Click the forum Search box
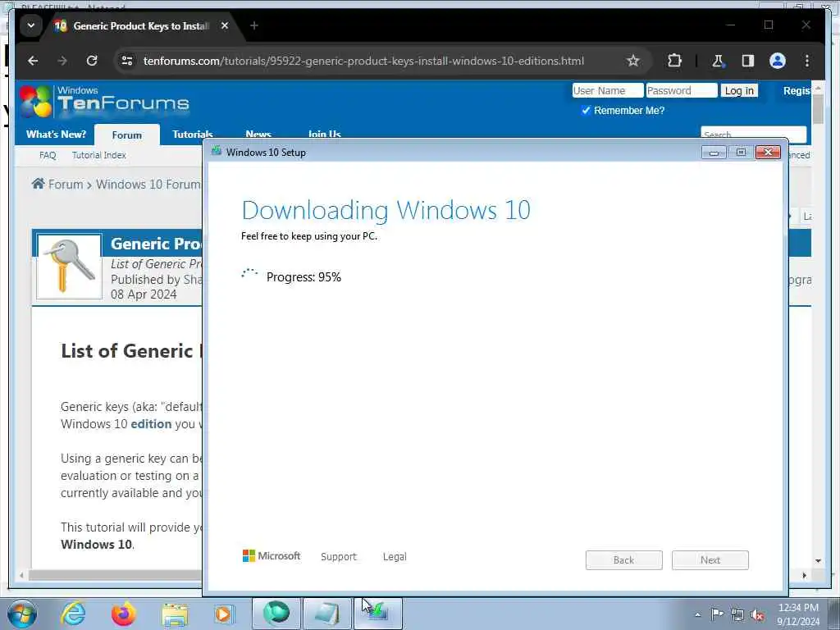The image size is (840, 630). click(753, 134)
